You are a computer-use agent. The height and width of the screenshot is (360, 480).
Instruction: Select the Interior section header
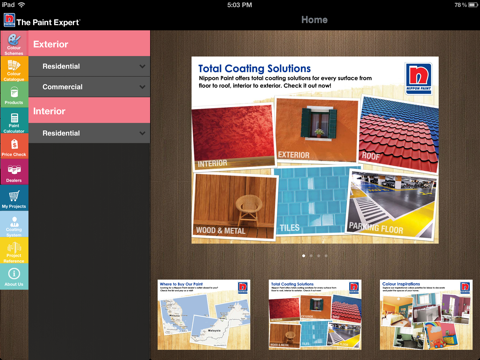[x=89, y=111]
